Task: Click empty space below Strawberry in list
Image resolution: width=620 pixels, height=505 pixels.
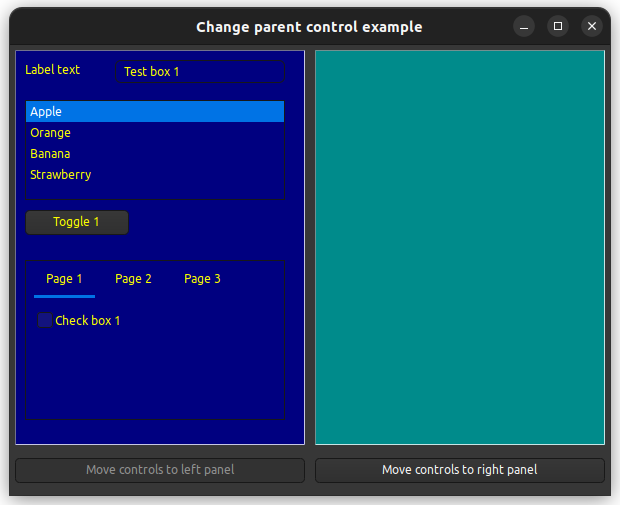Action: (155, 190)
